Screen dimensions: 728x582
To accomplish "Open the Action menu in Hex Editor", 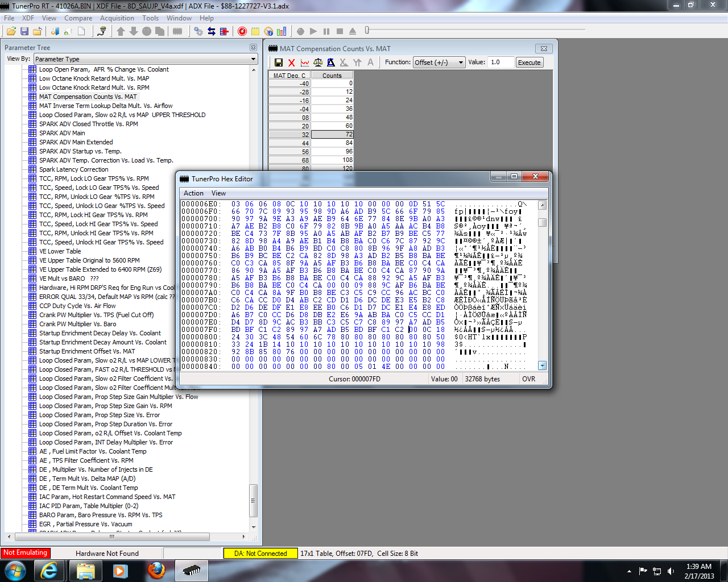I will (x=193, y=193).
